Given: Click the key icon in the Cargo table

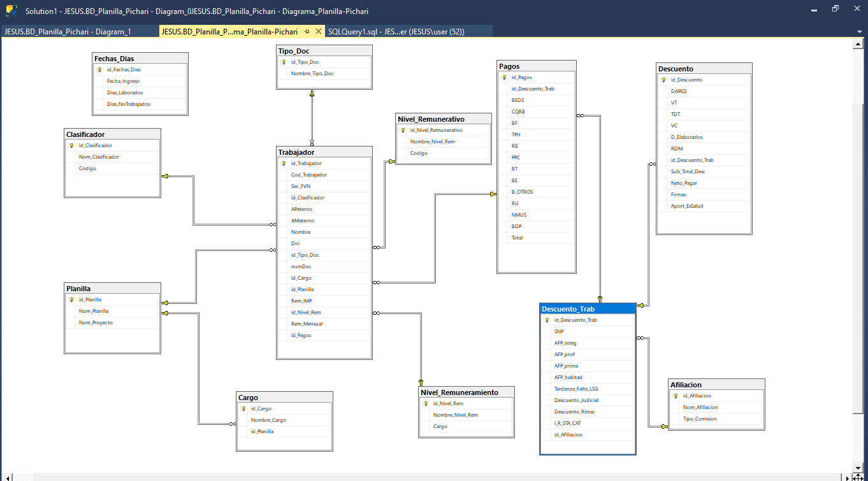Looking at the screenshot, I should [x=243, y=409].
